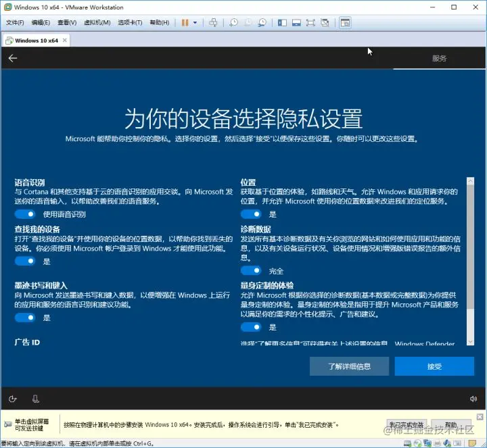The height and width of the screenshot is (448, 487).
Task: Open the 查看(V) menu
Action: pos(67,23)
